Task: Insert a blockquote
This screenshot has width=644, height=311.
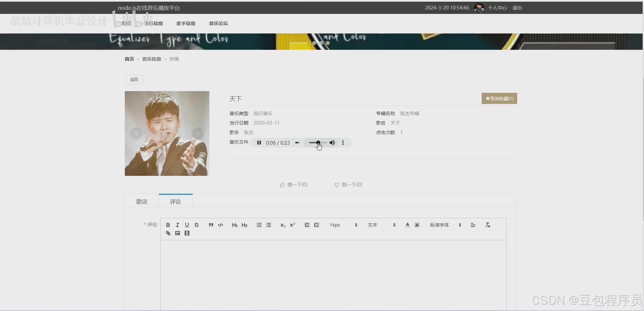Action: pyautogui.click(x=211, y=225)
